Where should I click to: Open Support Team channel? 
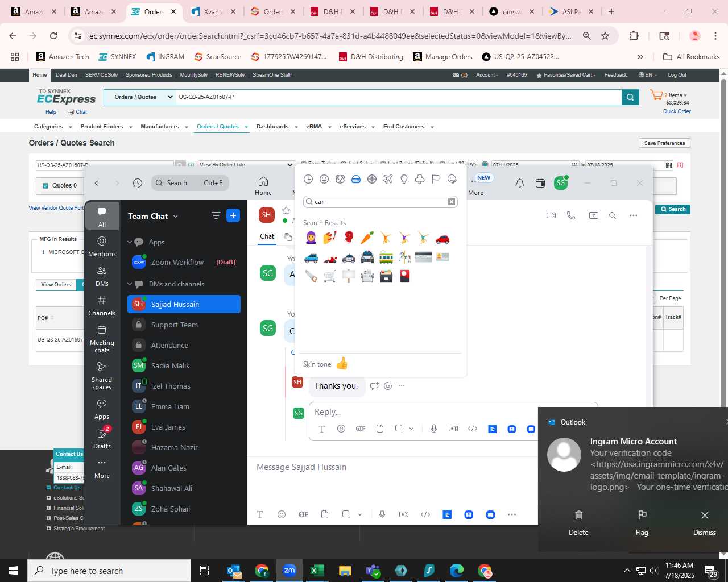(184, 325)
